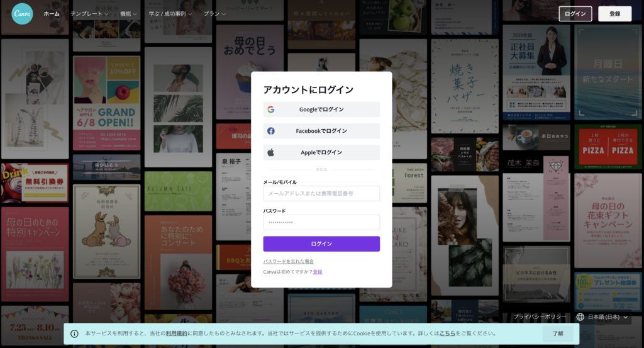This screenshot has width=644, height=348.
Task: Click the ログイン button in the header
Action: (575, 14)
